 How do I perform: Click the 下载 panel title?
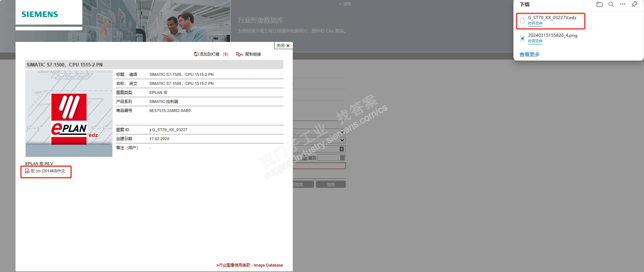525,4
